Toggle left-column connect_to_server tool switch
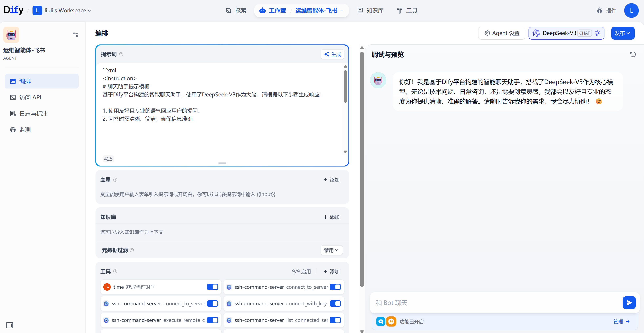644x333 pixels. tap(213, 303)
